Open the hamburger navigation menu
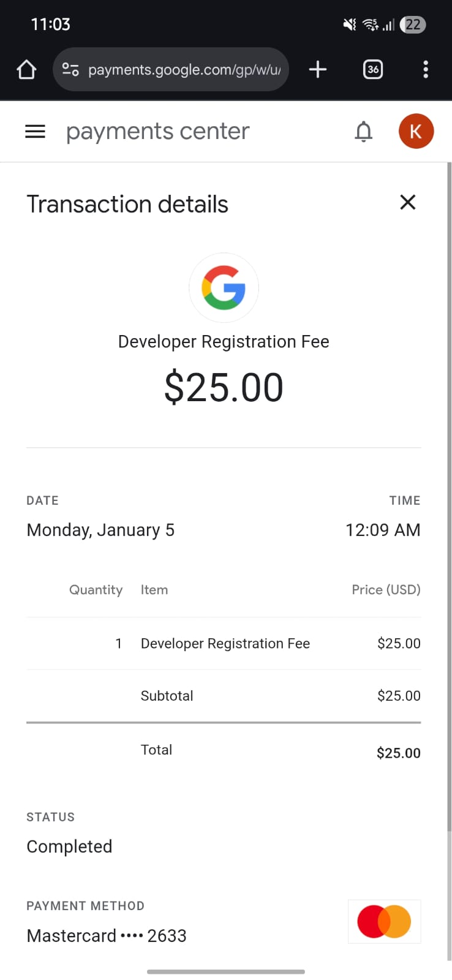Viewport: 452px width, 980px height. pyautogui.click(x=35, y=131)
